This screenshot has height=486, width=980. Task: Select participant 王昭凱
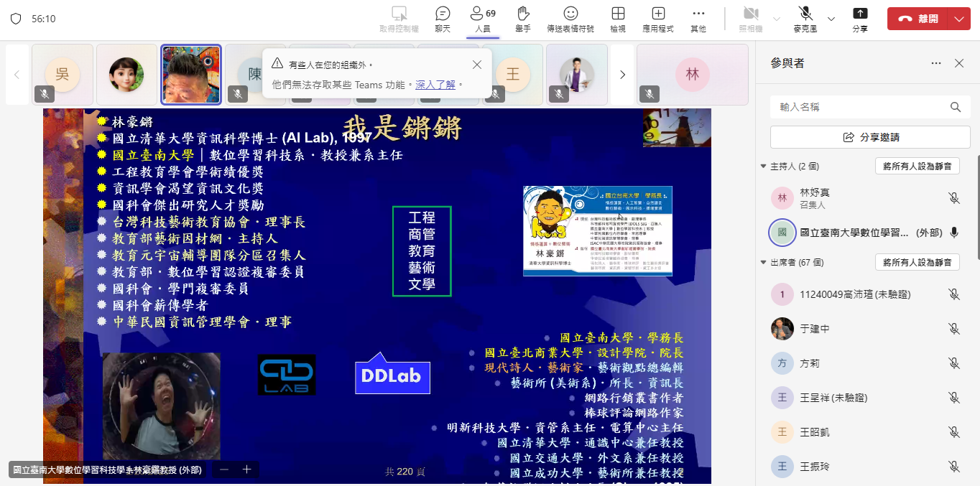867,432
